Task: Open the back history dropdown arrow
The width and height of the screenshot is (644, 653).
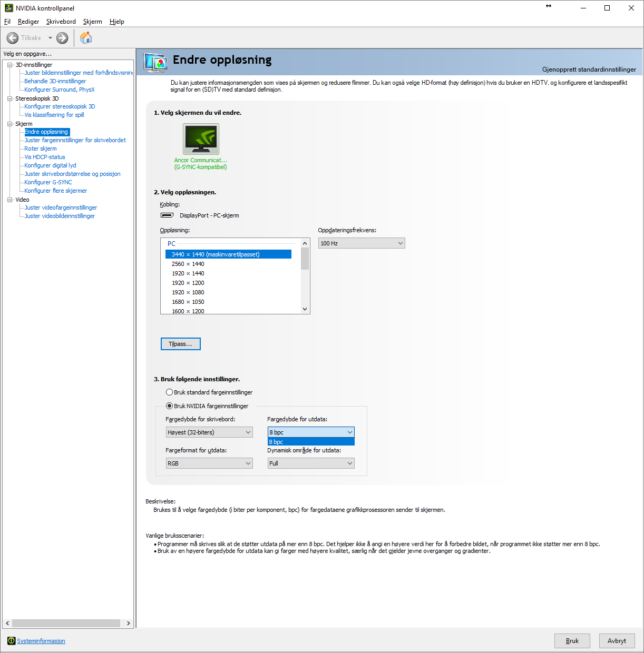Action: pyautogui.click(x=50, y=38)
